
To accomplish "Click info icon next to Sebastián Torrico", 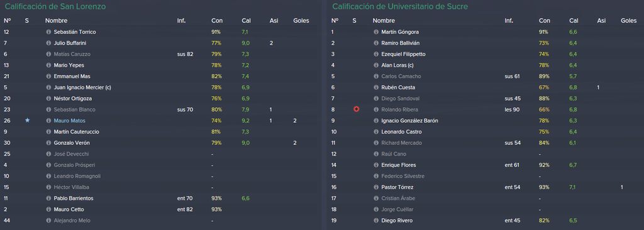I will pyautogui.click(x=48, y=32).
